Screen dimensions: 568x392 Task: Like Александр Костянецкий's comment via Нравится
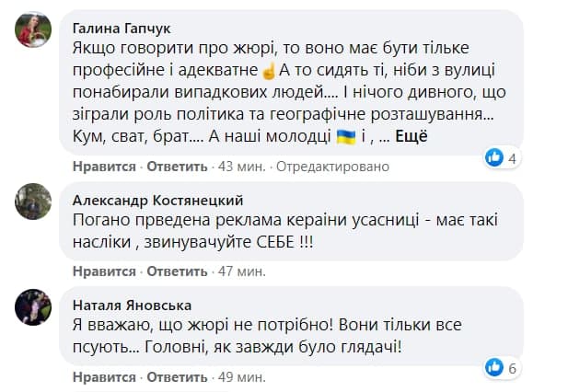click(x=104, y=271)
